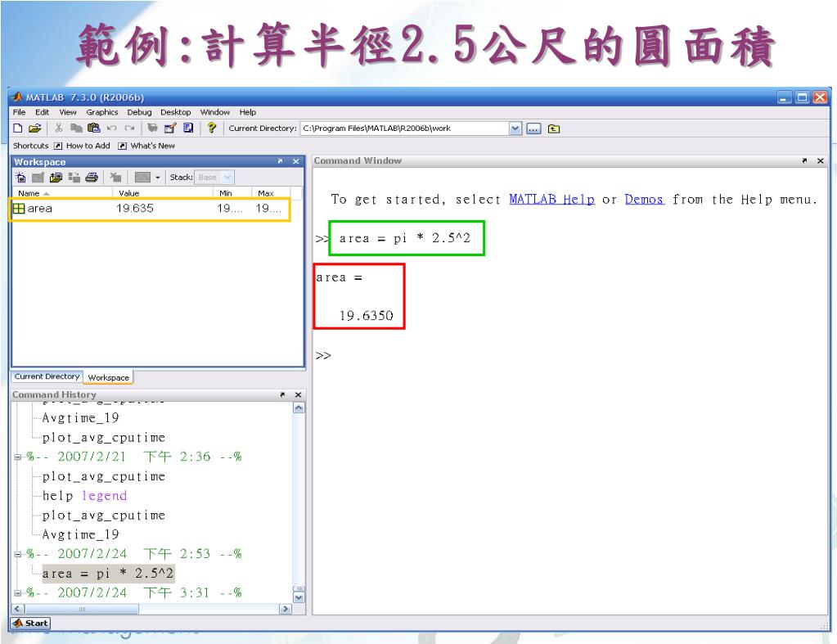Sort workspace by Value column
This screenshot has height=644, width=837.
pos(162,193)
